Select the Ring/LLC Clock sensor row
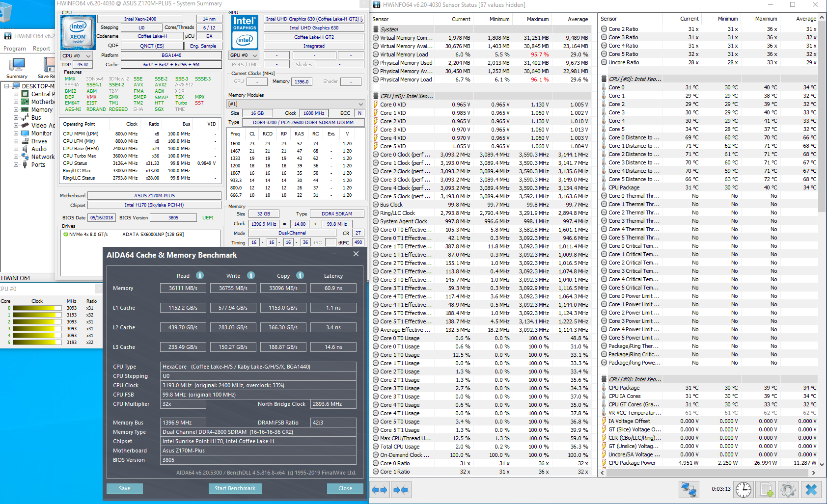The height and width of the screenshot is (504, 827). (480, 213)
